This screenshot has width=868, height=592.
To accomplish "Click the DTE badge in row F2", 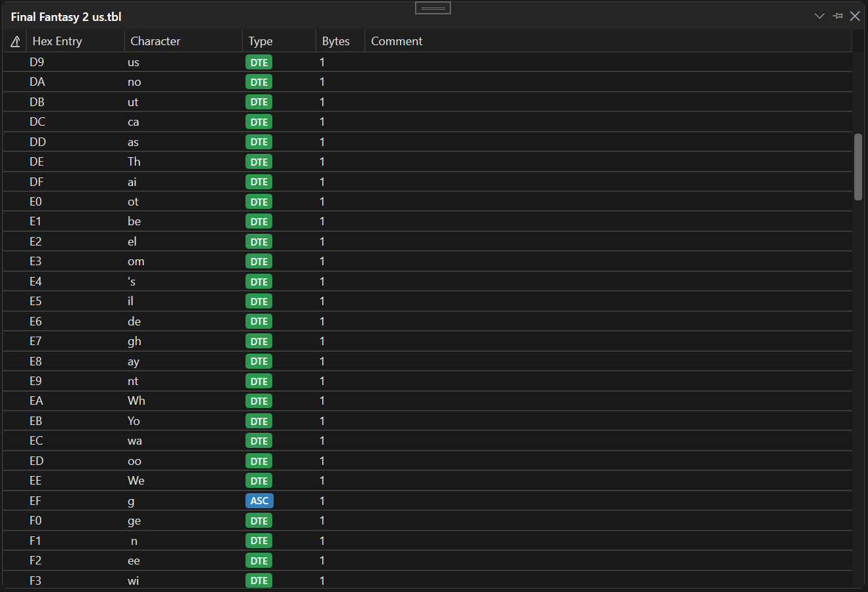I will pos(259,561).
